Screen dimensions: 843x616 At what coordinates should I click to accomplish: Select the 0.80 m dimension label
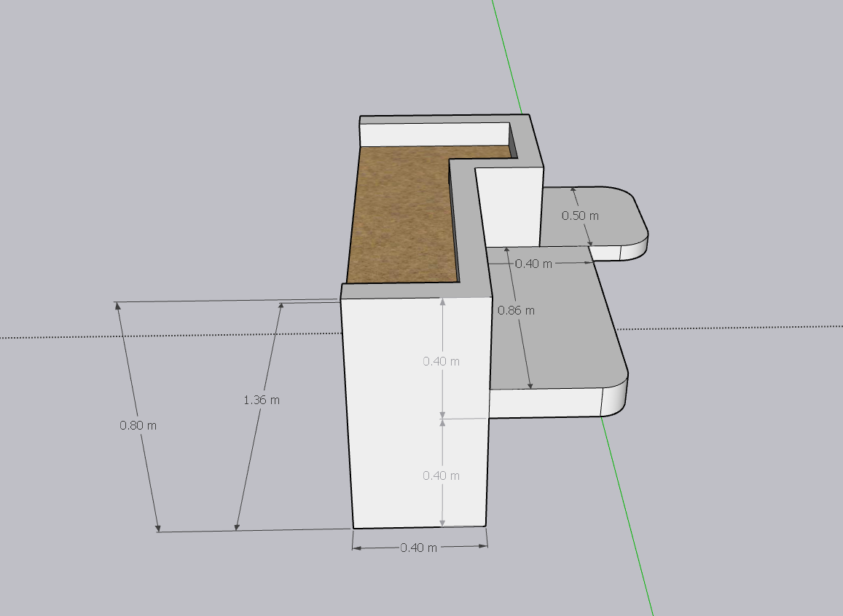138,425
